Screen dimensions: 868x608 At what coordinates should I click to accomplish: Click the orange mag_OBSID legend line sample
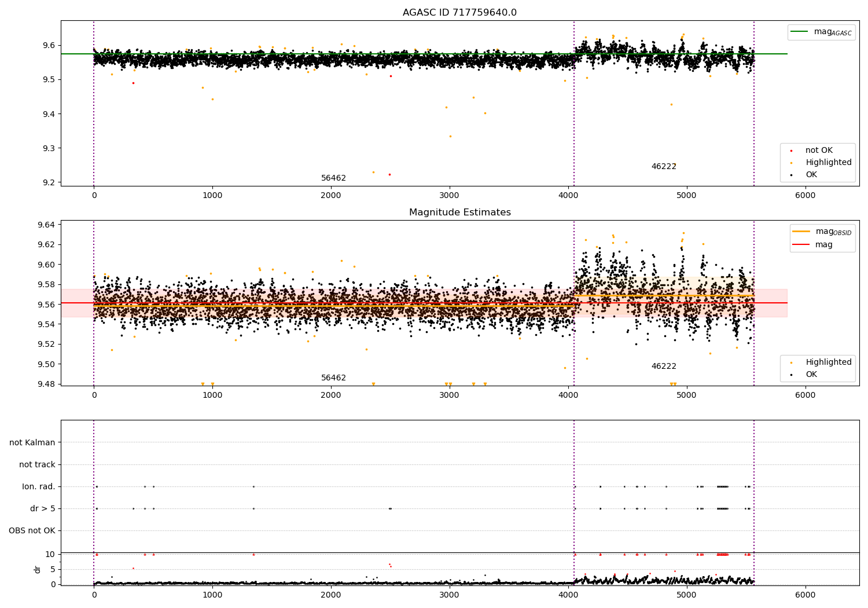pyautogui.click(x=801, y=231)
